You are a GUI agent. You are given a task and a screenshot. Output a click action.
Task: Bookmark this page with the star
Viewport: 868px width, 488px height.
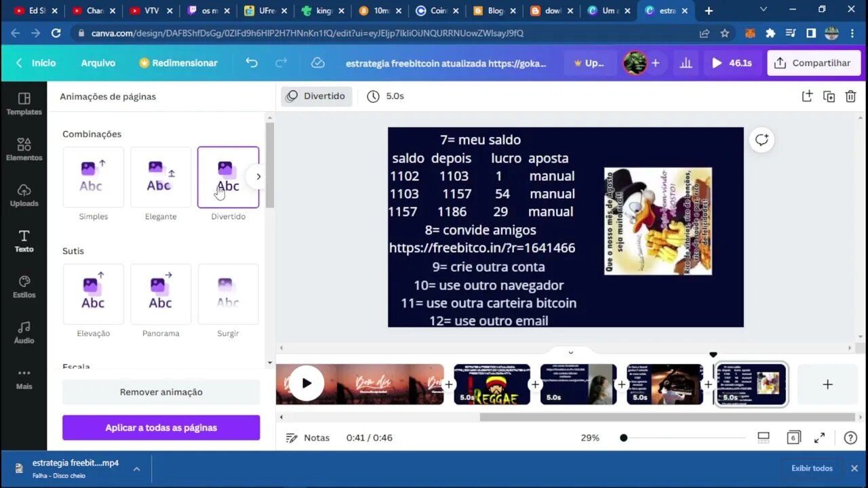click(x=725, y=33)
